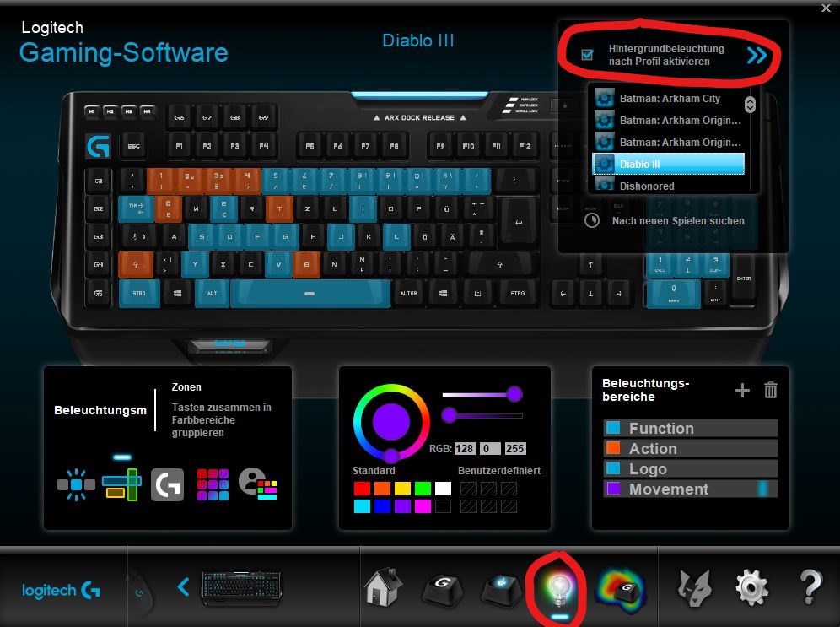Screen dimensions: 840x627
Task: Select the freestyle lighting mode icon
Action: (76, 484)
